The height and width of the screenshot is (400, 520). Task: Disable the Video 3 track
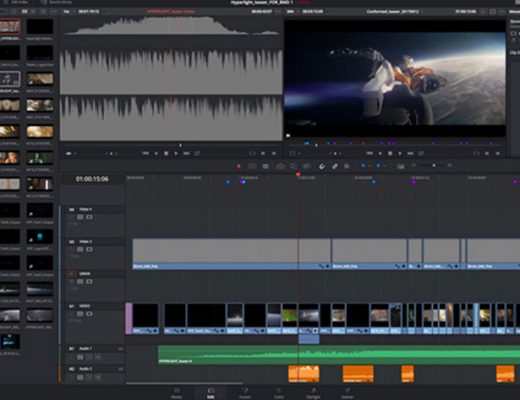pyautogui.click(x=89, y=249)
